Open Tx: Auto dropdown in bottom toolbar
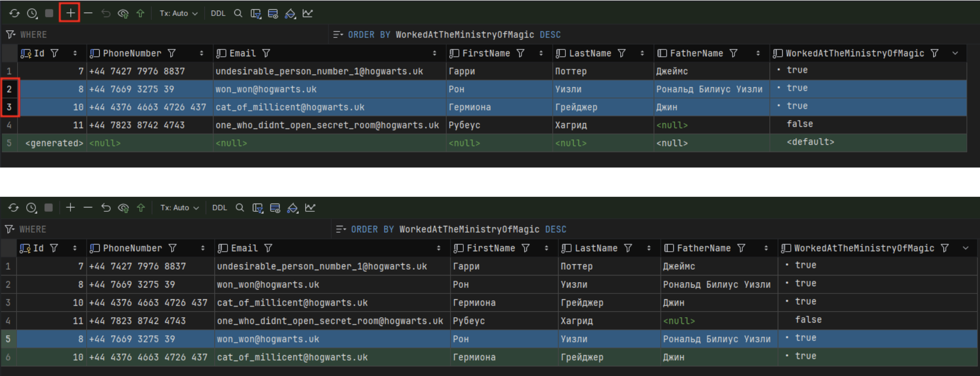Screen dimensions: 980x376 click(179, 208)
